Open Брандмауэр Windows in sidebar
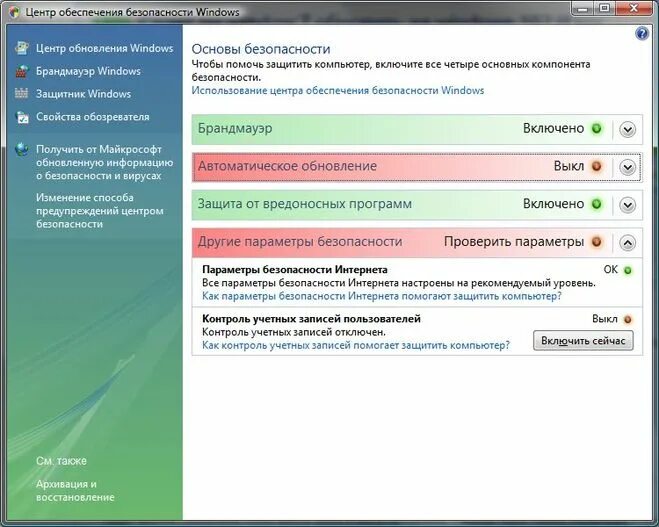The width and height of the screenshot is (659, 527). [88, 71]
